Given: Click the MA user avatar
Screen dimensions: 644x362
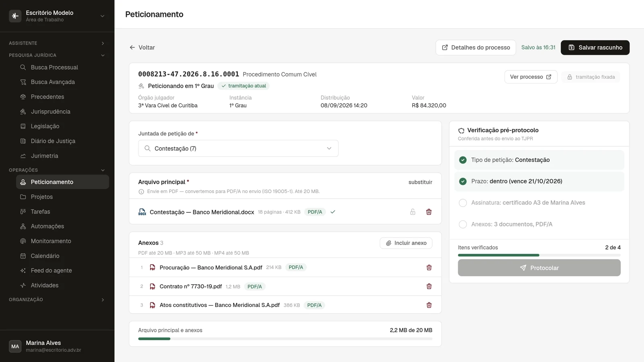Looking at the screenshot, I should 15,346.
